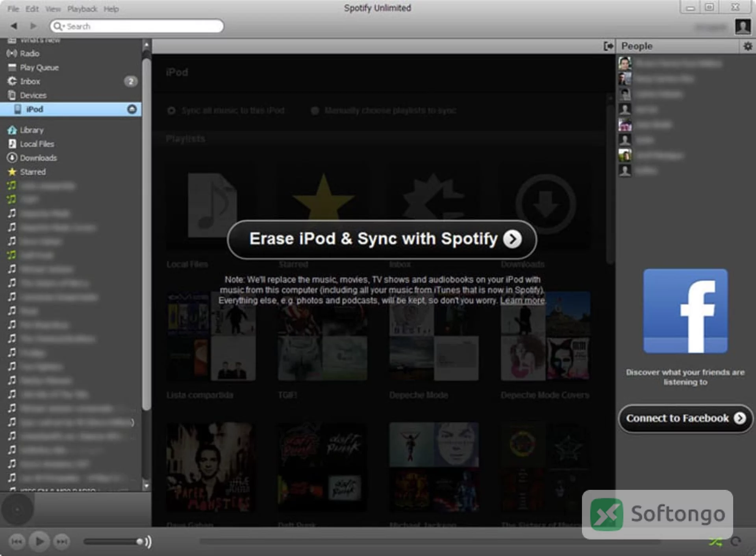Go back with the left navigation arrow

14,26
